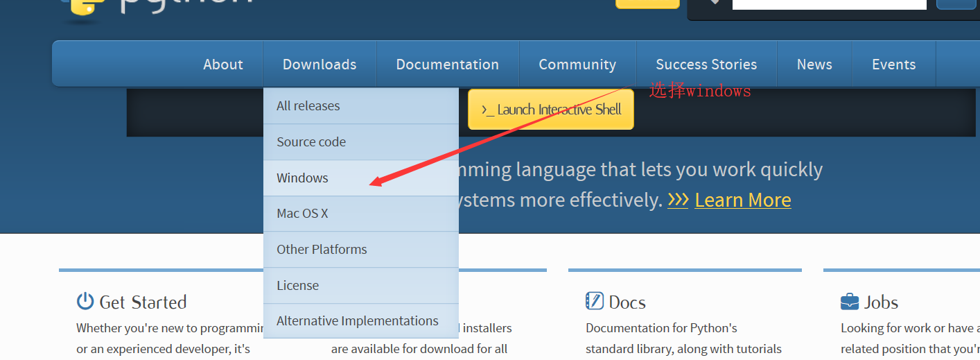
Task: Click text "Whether you're new to programming"
Action: pyautogui.click(x=170, y=328)
